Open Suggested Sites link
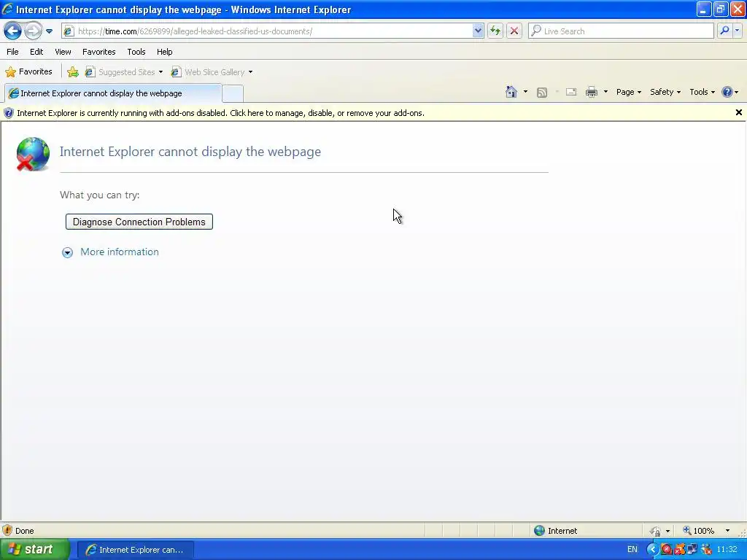 click(x=124, y=72)
